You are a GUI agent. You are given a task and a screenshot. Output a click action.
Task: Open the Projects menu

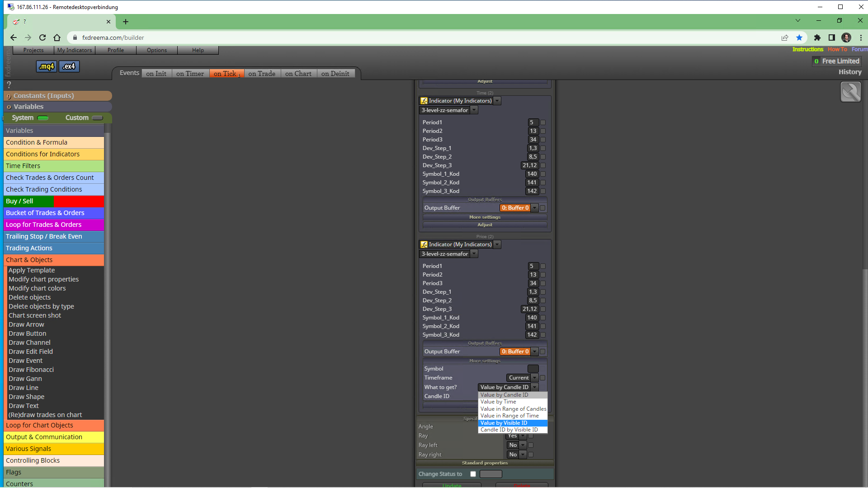coord(33,50)
